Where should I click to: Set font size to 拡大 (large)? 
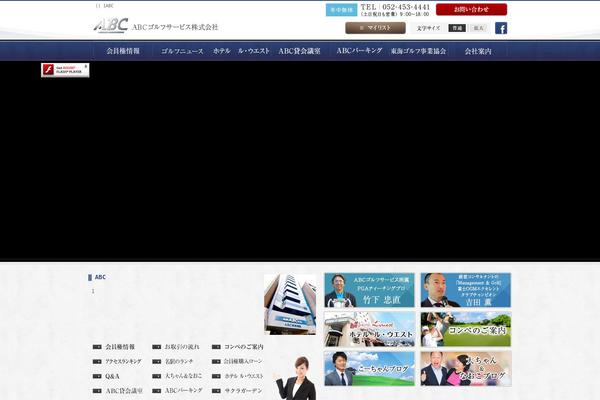[x=478, y=28]
